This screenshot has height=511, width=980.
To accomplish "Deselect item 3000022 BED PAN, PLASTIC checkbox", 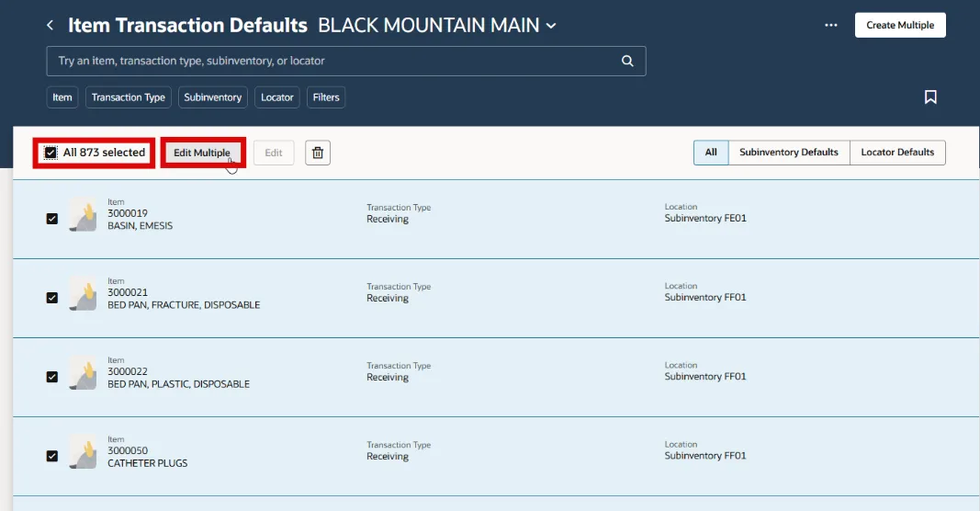I will [x=52, y=377].
